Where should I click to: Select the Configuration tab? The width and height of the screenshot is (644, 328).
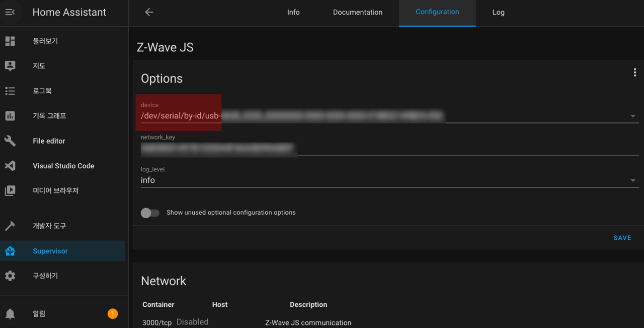437,12
